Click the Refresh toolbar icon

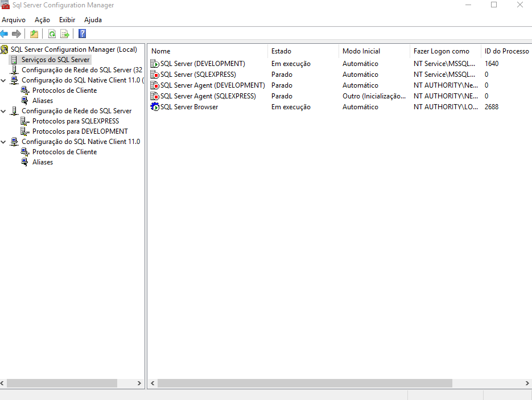click(52, 34)
